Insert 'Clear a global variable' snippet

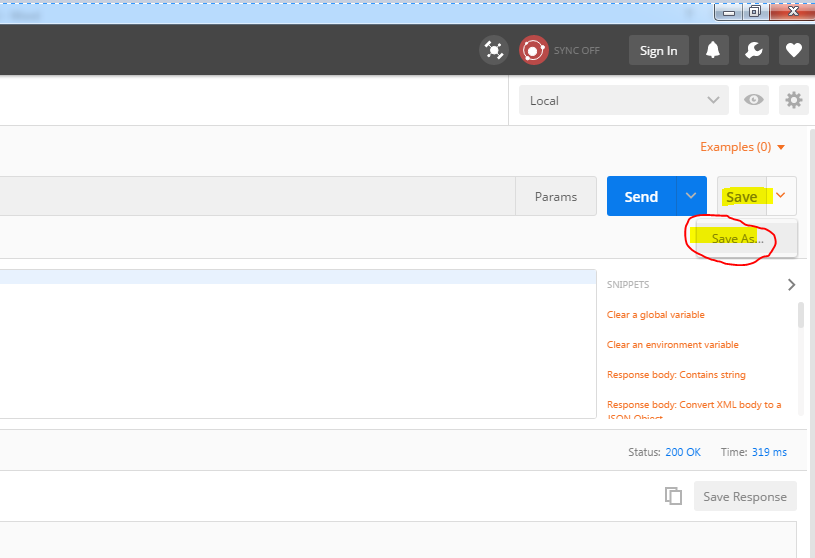[x=656, y=315]
